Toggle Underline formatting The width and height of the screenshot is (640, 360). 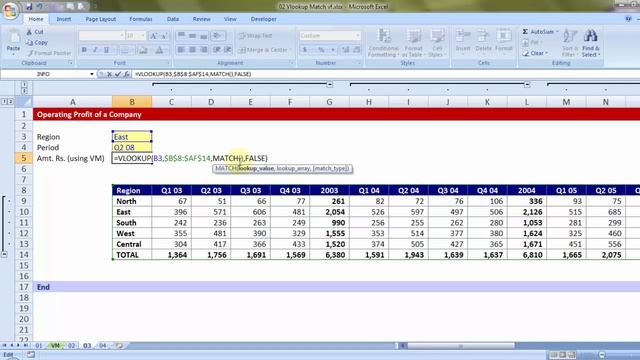pos(107,50)
